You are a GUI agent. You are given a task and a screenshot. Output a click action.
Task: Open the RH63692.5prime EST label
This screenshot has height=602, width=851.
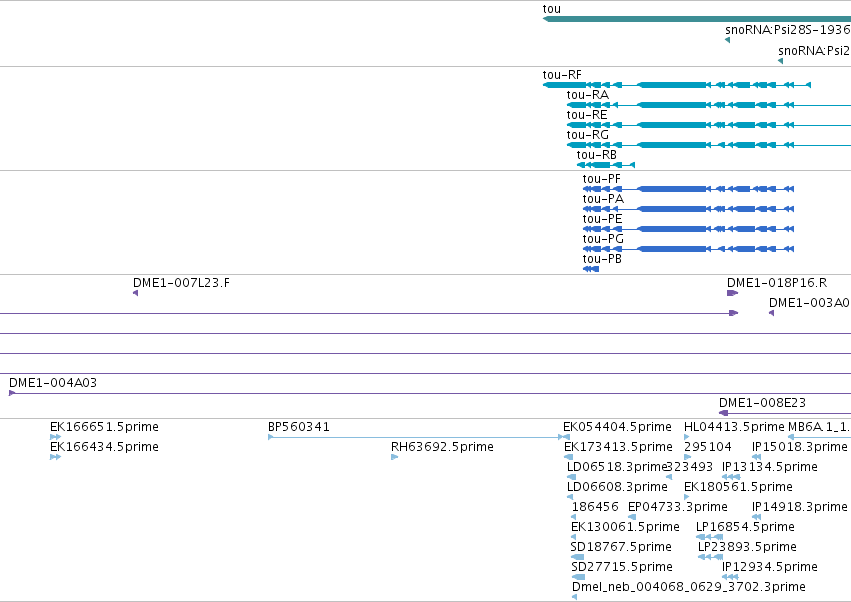(x=442, y=447)
